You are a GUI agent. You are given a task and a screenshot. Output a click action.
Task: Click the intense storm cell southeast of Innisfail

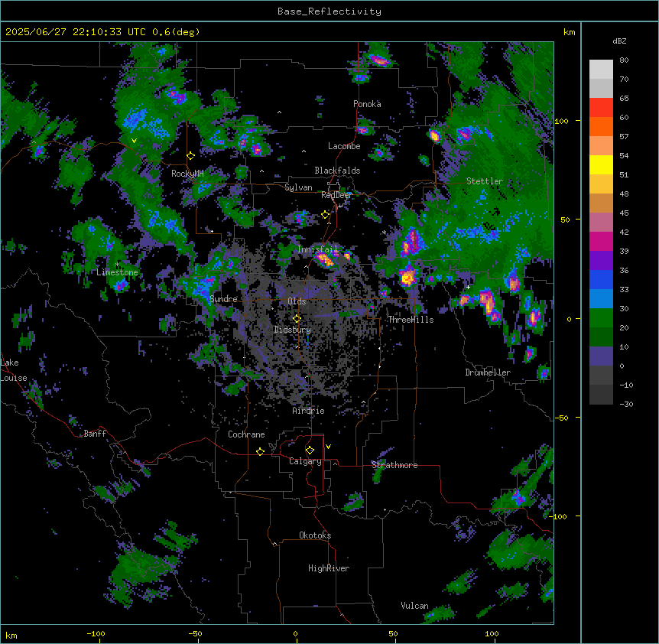[324, 260]
